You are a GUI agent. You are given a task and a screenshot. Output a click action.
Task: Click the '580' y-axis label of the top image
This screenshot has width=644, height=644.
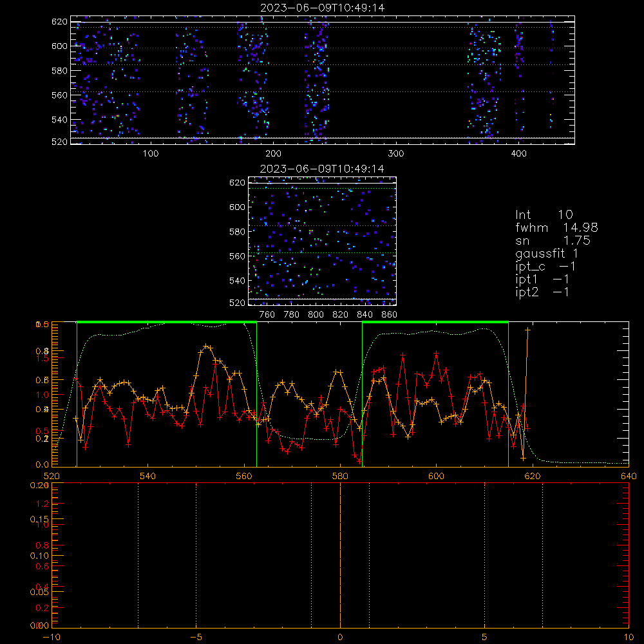coord(59,71)
